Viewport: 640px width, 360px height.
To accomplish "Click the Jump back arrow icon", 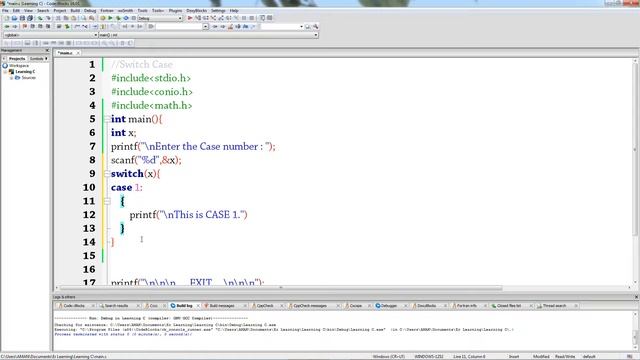I will pyautogui.click(x=7, y=27).
